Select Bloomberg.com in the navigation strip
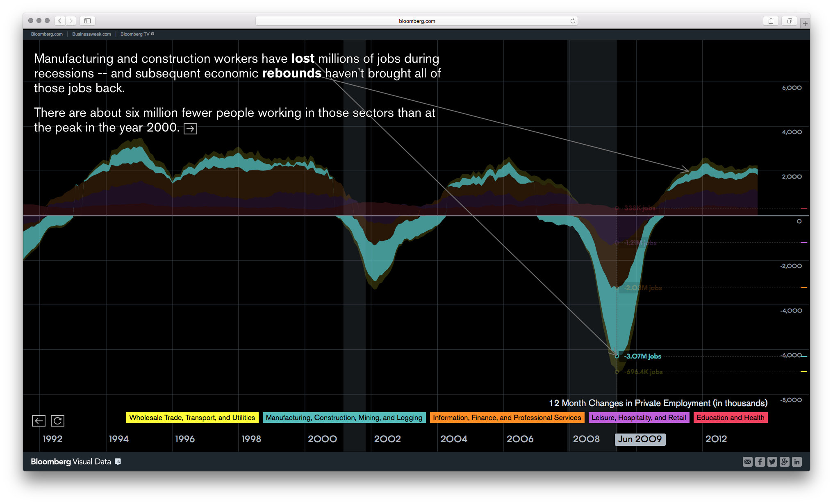 pos(46,34)
